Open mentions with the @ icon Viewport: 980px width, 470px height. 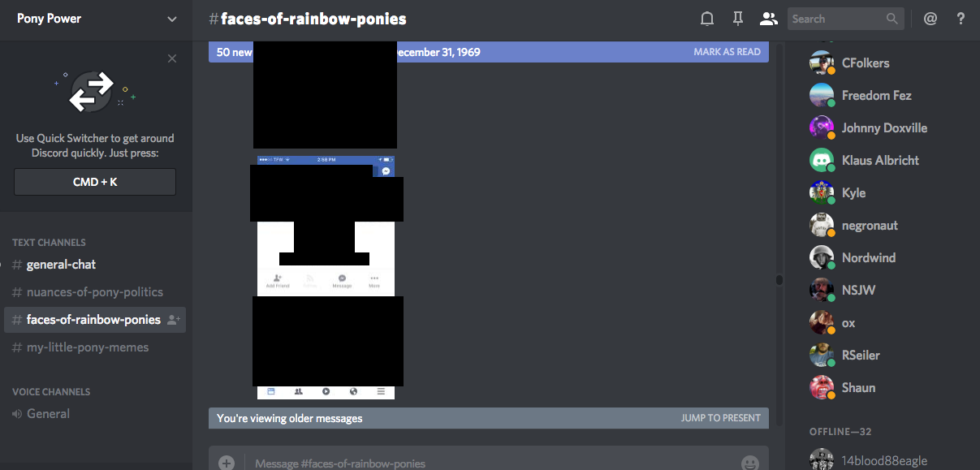[x=930, y=19]
